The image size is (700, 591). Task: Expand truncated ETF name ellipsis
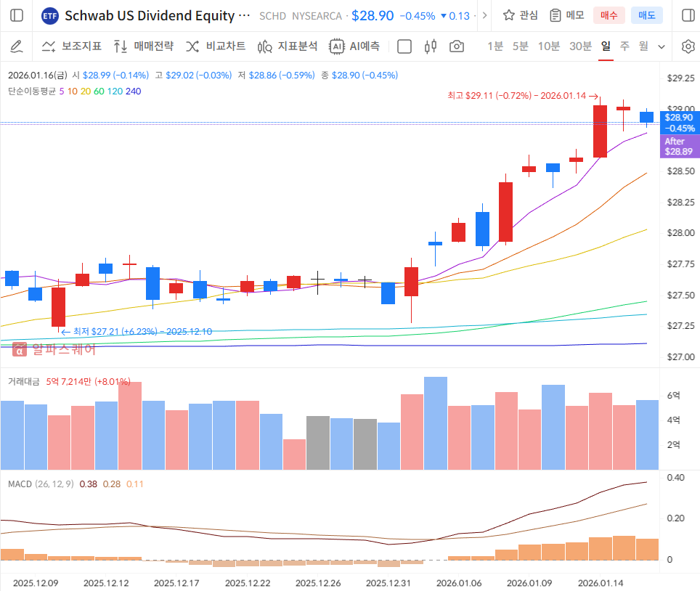tap(244, 15)
